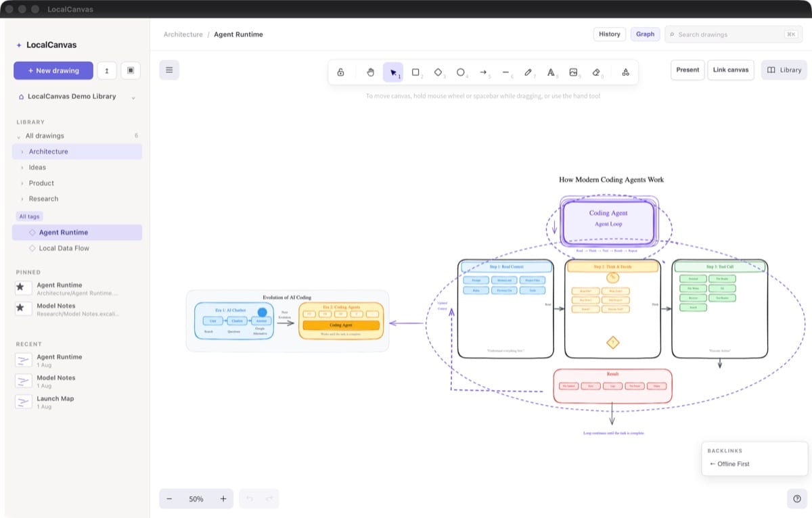Go to Architecture breadcrumb
This screenshot has height=518, width=812.
[x=183, y=34]
